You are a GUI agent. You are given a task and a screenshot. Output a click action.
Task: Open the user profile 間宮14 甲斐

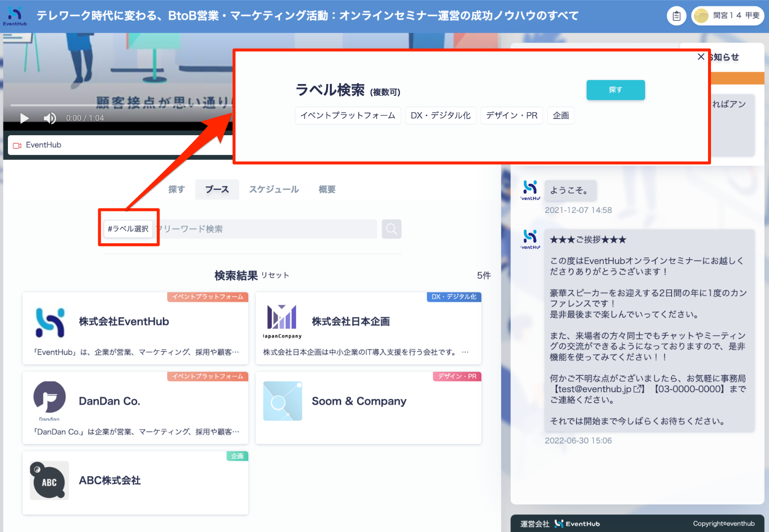pos(727,16)
